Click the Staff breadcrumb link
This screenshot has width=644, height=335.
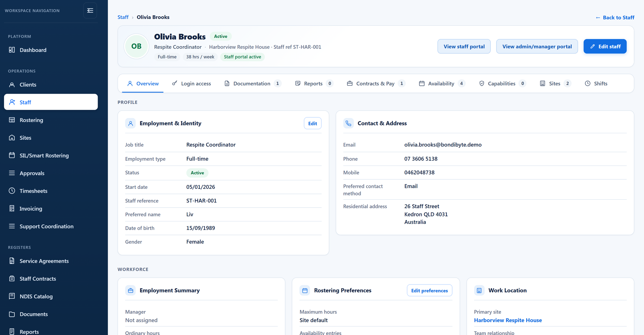[123, 17]
